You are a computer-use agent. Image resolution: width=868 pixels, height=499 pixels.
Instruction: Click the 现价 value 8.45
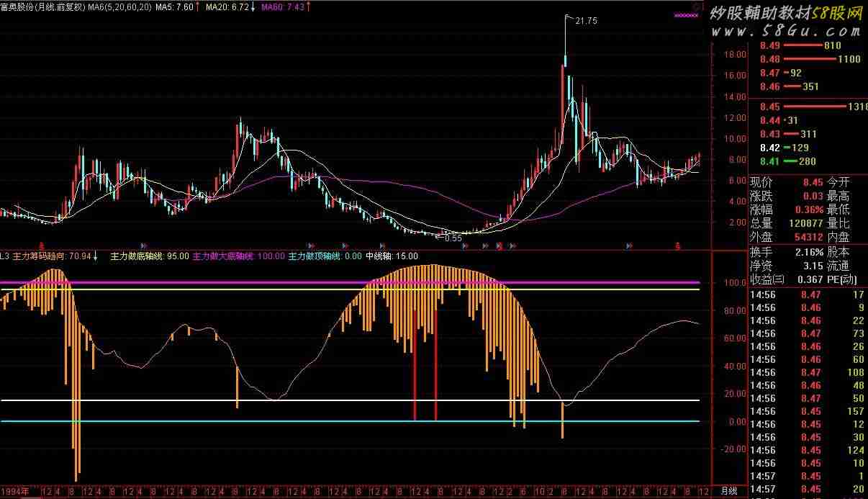point(813,182)
